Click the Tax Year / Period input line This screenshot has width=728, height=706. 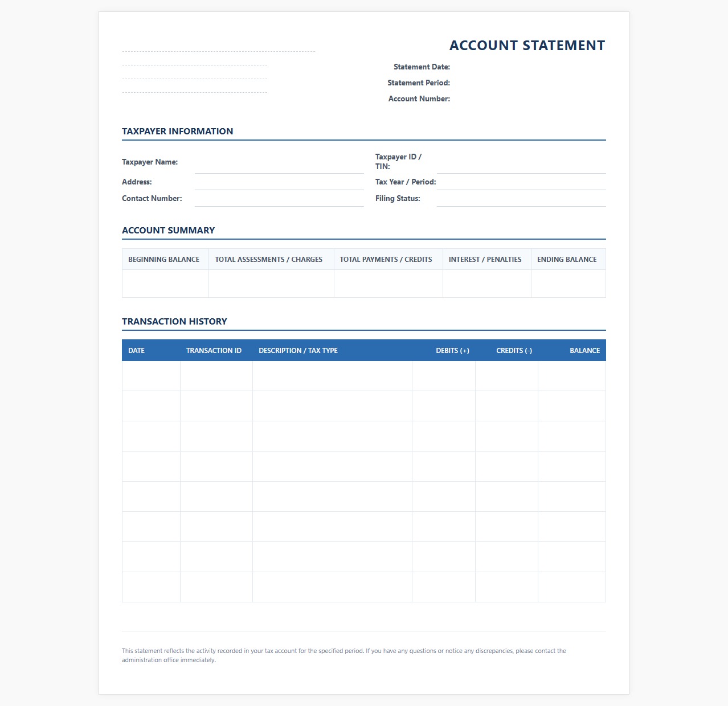[x=521, y=182]
